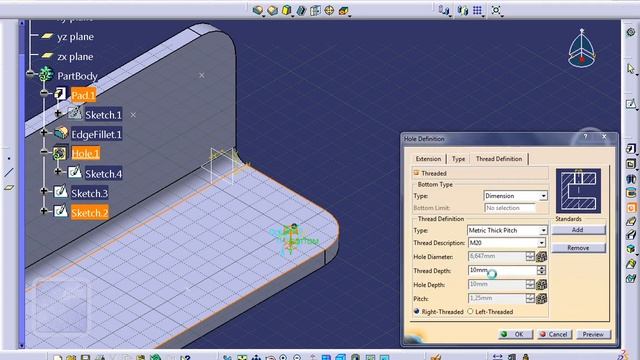Screen dimensions: 640x360
Task: Click the Preview button
Action: pyautogui.click(x=593, y=334)
